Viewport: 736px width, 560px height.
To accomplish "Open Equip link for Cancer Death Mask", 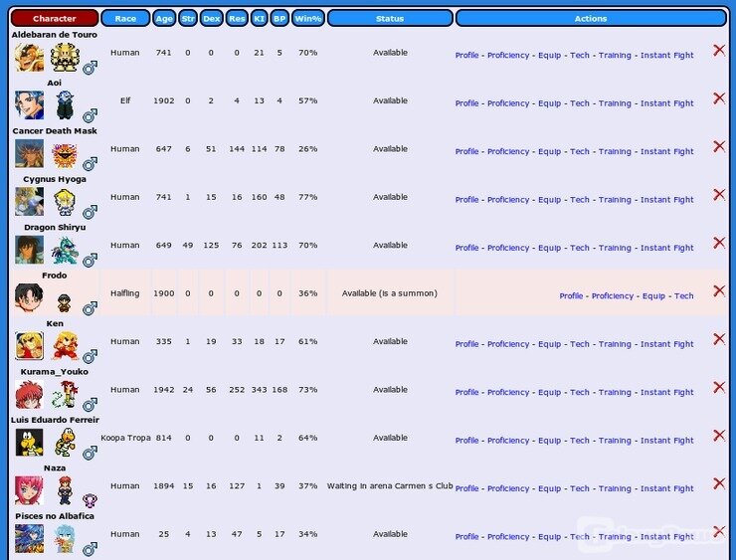I will click(x=550, y=151).
